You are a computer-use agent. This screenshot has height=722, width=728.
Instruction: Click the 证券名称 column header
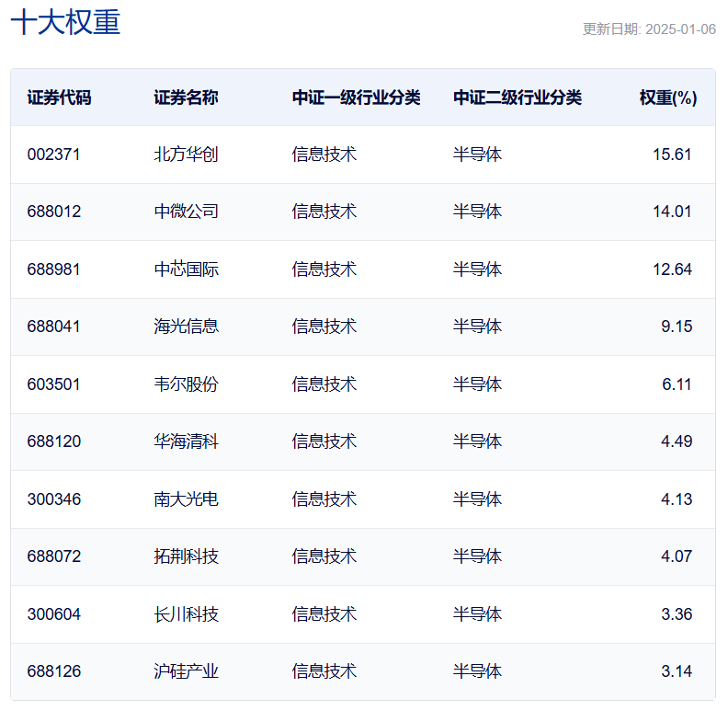(x=187, y=97)
